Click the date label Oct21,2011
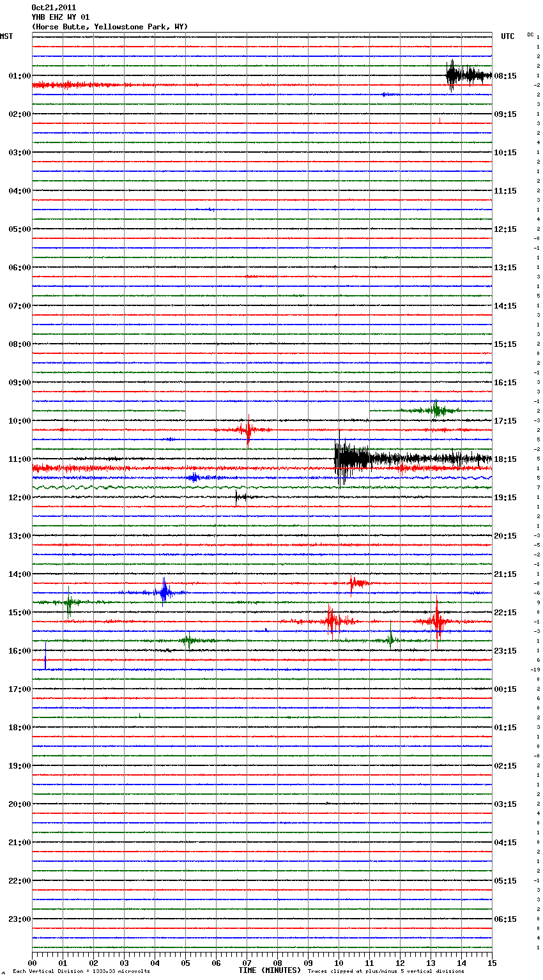The image size is (543, 980). coord(54,8)
